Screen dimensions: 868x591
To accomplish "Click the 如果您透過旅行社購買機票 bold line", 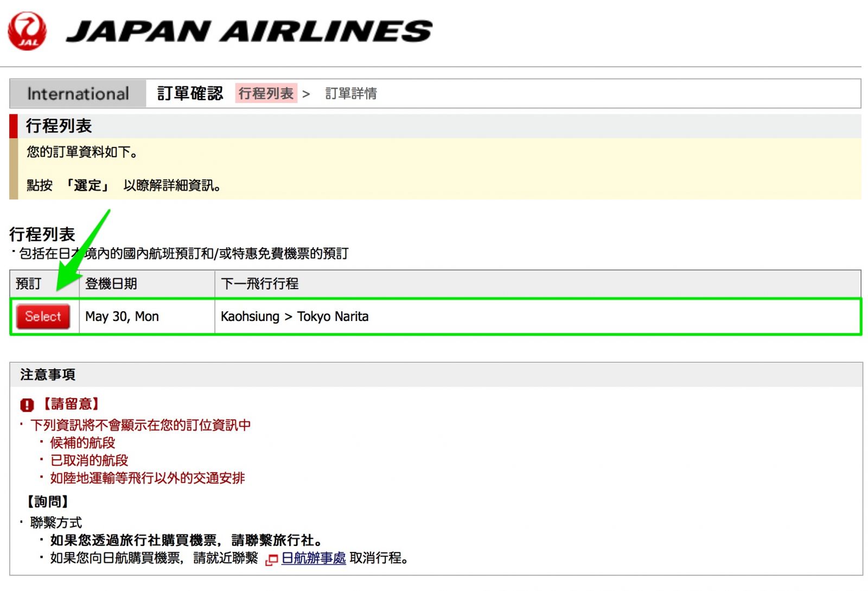I will point(186,541).
